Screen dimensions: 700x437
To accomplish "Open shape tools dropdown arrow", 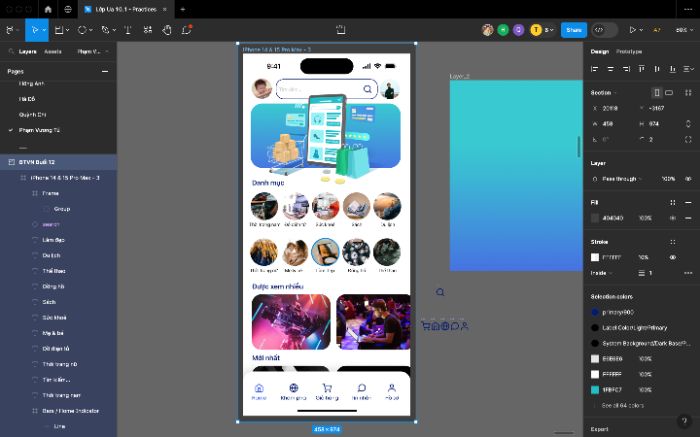I will [91, 30].
